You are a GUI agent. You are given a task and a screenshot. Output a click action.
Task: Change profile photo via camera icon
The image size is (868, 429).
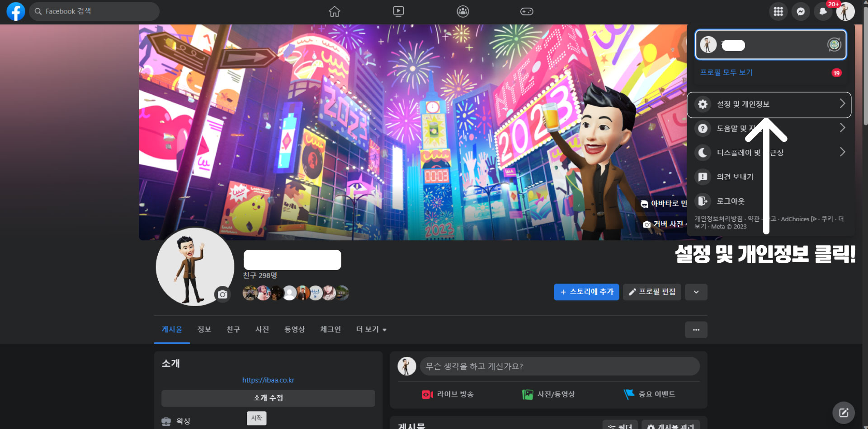coord(222,294)
